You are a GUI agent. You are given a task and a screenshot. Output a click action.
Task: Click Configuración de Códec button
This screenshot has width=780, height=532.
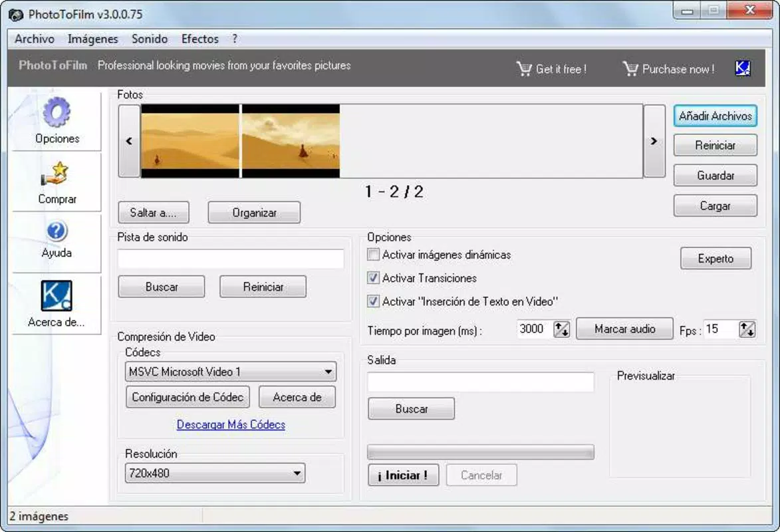click(188, 397)
